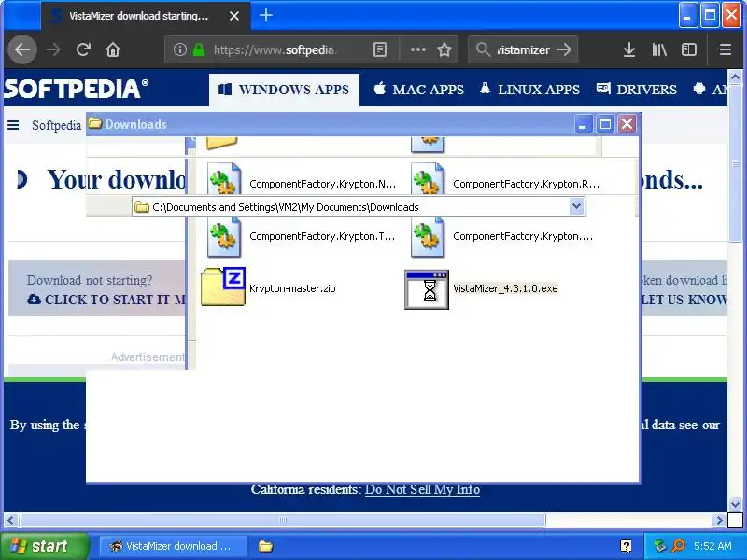The image size is (747, 560).
Task: Open Firefox downloads panel arrow
Action: 629,49
